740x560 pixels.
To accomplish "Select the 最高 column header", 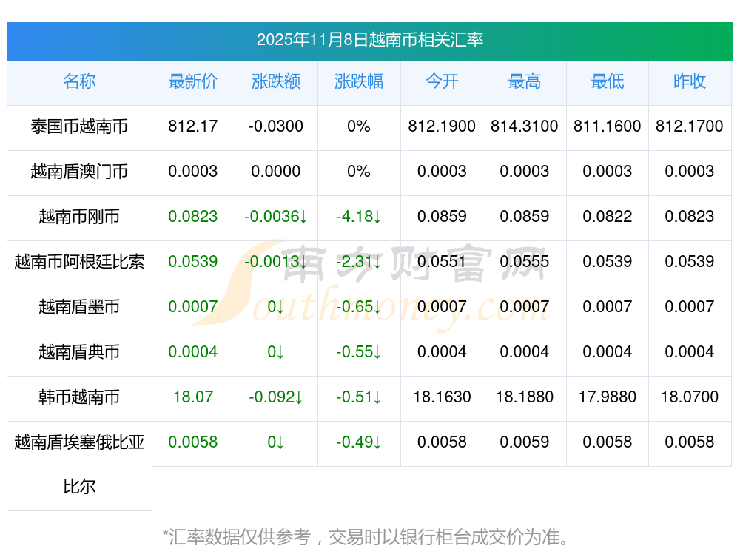I will coord(525,82).
